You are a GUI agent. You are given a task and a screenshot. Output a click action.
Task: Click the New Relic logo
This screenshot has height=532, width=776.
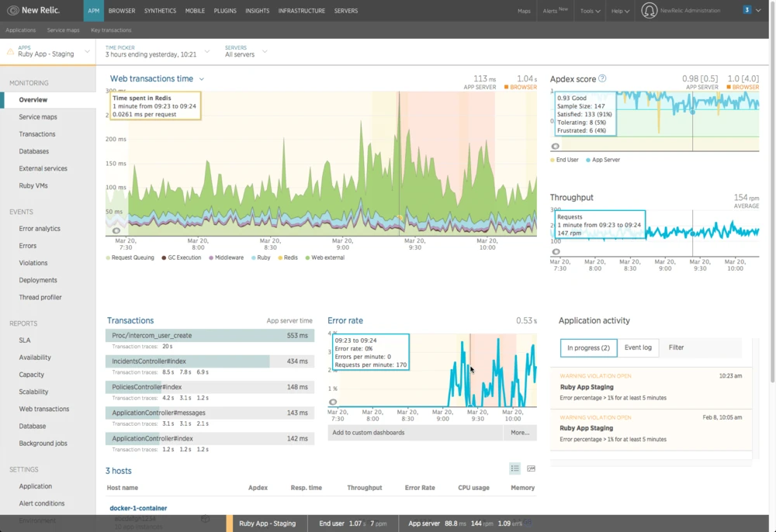point(33,11)
